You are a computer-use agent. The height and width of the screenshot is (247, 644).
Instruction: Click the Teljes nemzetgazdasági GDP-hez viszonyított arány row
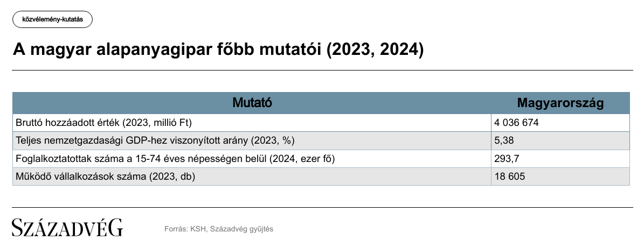click(x=321, y=141)
